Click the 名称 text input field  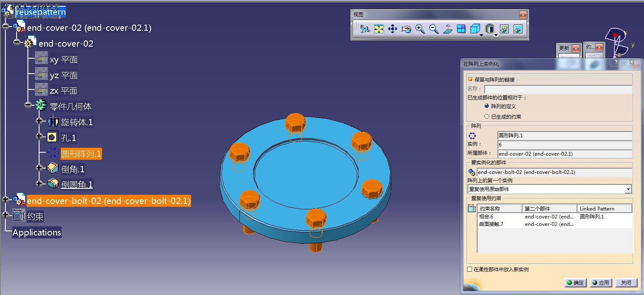click(558, 89)
